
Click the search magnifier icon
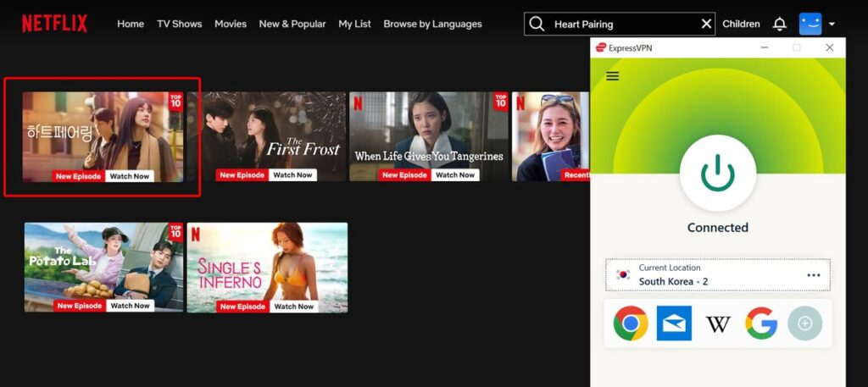(537, 24)
